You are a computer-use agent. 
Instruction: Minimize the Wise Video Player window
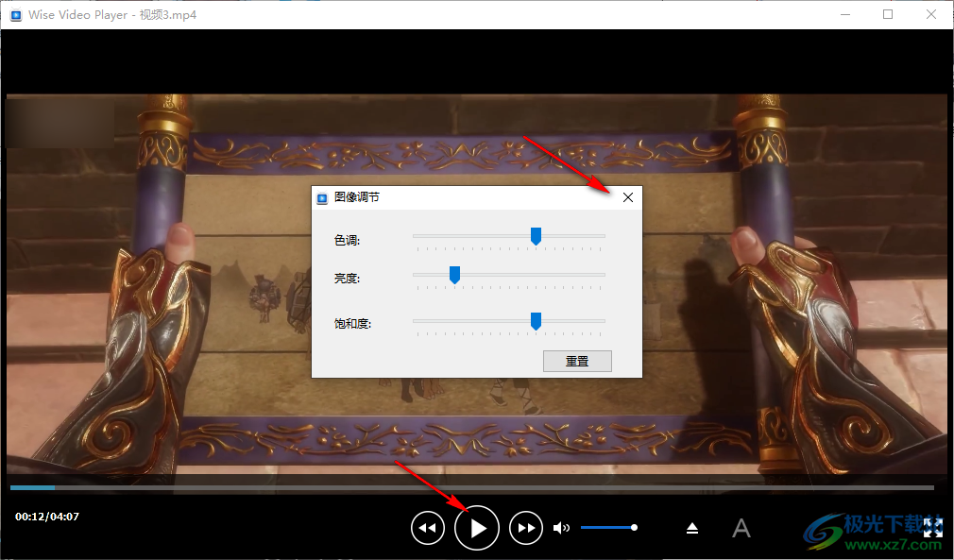(845, 14)
